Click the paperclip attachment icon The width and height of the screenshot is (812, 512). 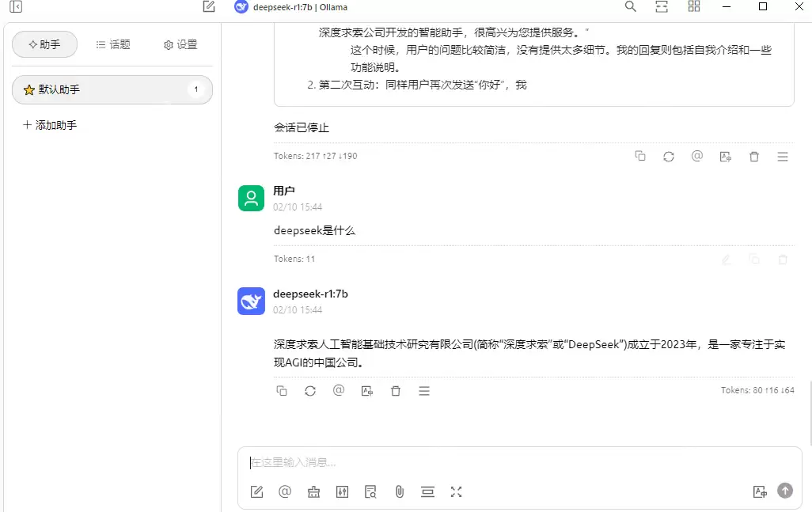point(399,491)
